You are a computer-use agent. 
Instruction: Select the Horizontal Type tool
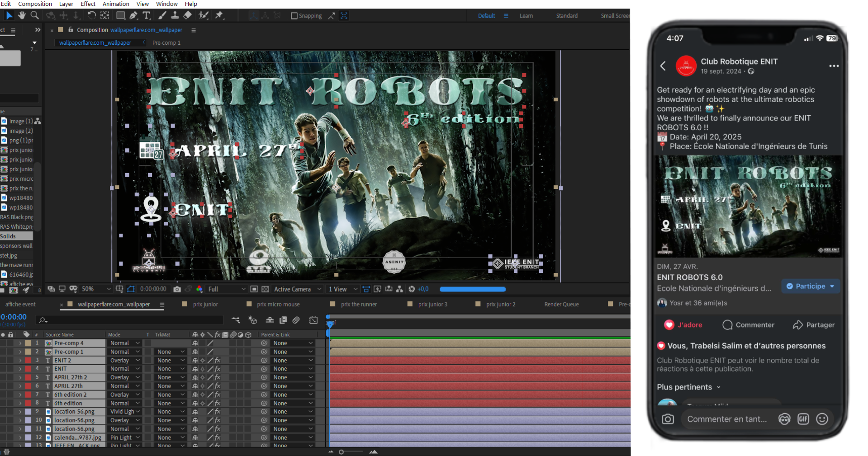click(x=147, y=15)
